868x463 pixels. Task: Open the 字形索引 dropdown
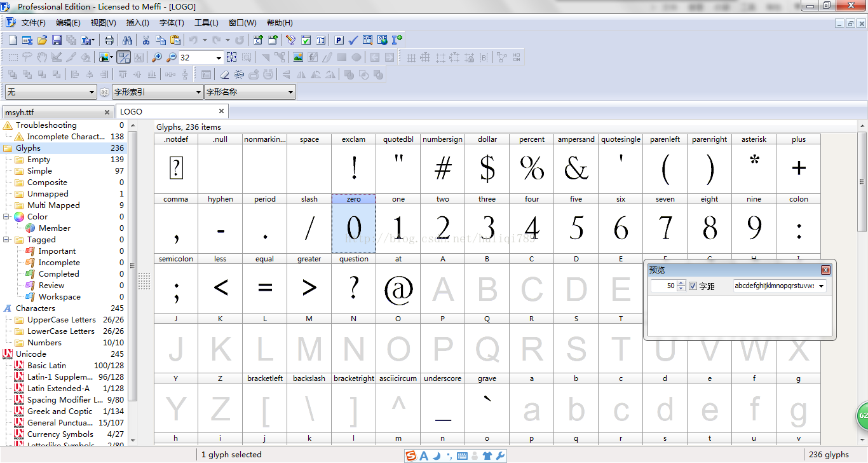pos(157,92)
